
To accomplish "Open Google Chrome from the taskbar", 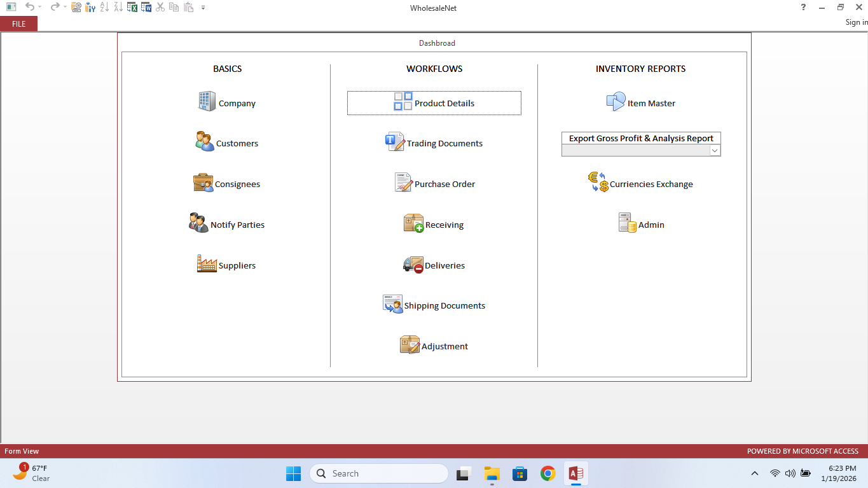I will (x=548, y=473).
